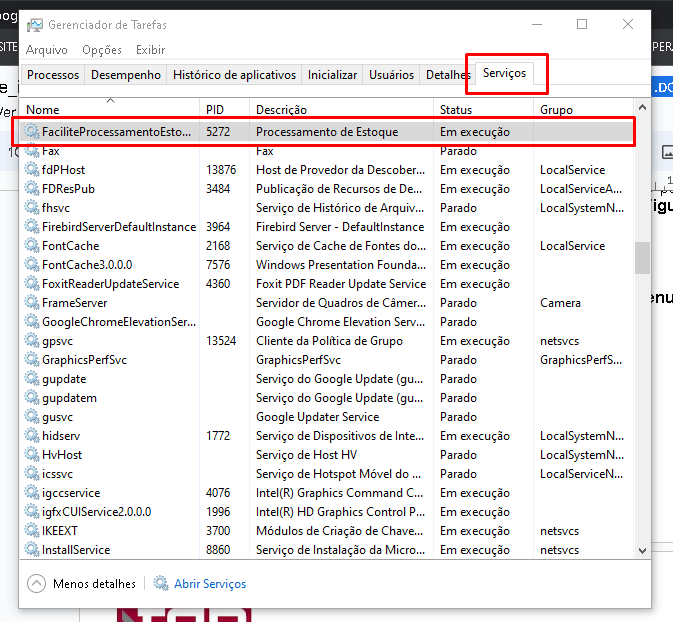This screenshot has width=673, height=622.
Task: Switch to the Processos tab
Action: coord(53,75)
